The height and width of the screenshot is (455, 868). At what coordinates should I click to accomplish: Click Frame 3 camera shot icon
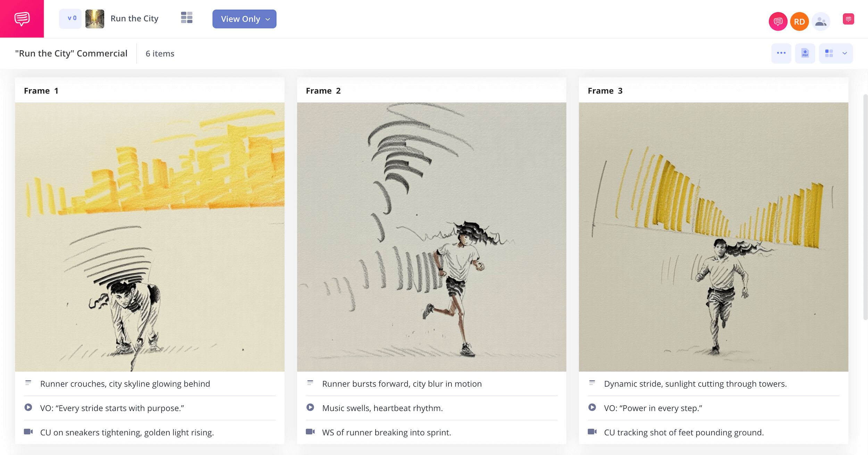(x=592, y=432)
